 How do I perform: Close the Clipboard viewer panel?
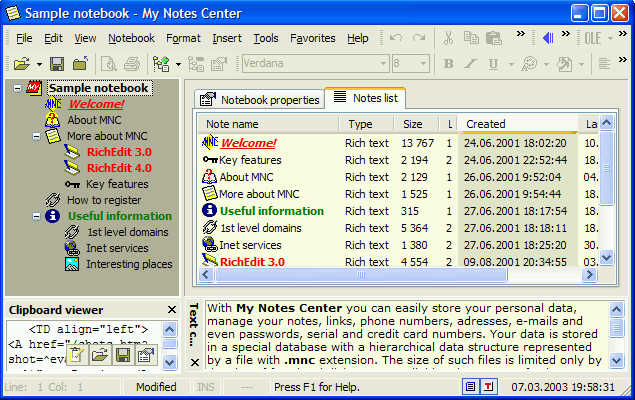172,310
